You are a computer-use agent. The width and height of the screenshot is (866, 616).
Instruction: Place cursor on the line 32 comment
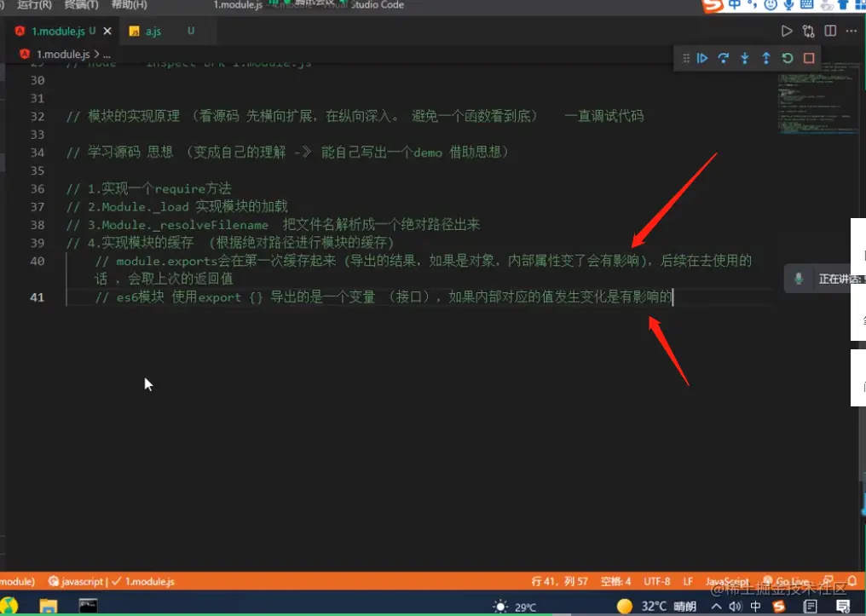point(355,116)
